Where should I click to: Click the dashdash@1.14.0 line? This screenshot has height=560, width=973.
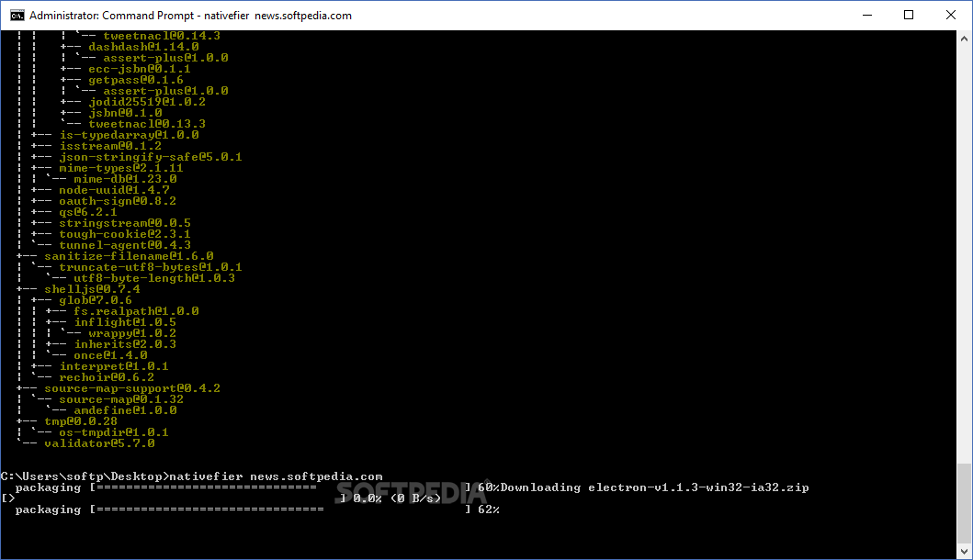[143, 47]
